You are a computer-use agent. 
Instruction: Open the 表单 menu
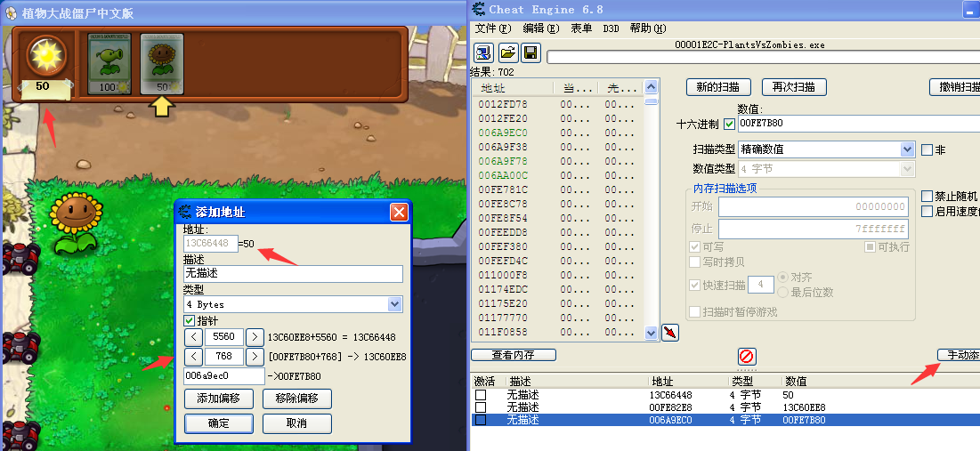click(581, 28)
